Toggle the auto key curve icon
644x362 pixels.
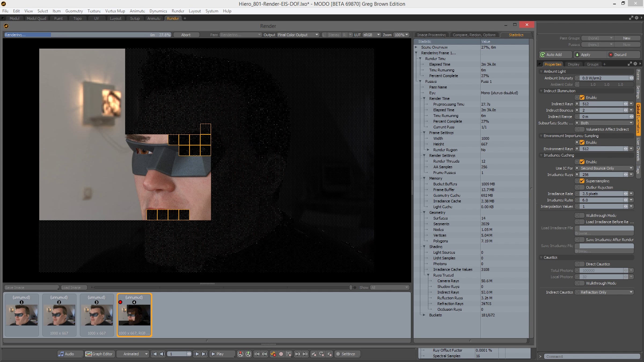[x=273, y=354]
